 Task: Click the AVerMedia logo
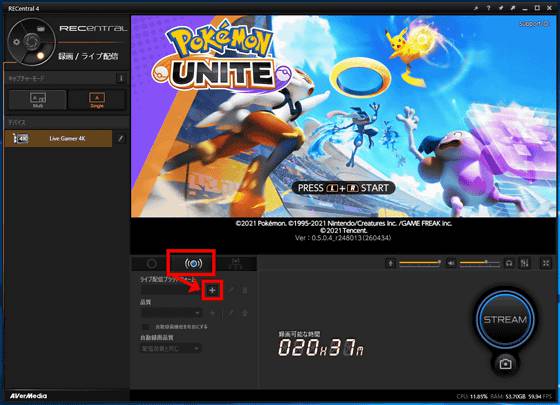pyautogui.click(x=28, y=396)
